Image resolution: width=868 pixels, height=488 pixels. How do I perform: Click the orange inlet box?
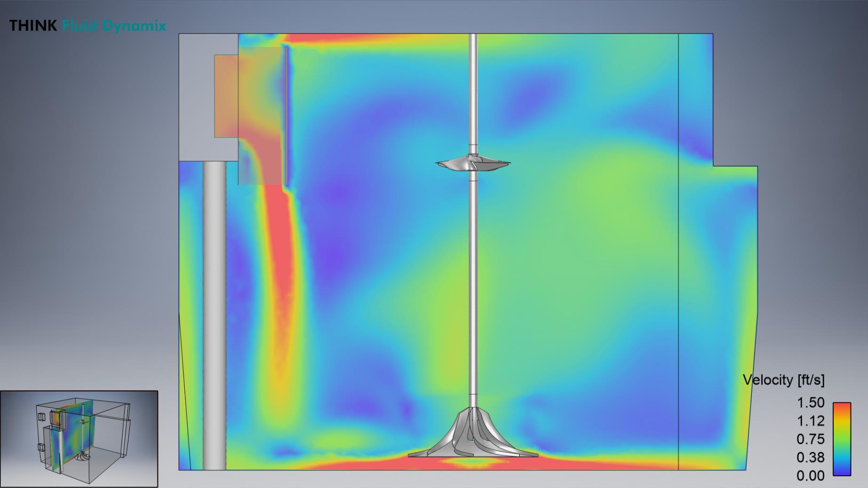(x=226, y=96)
